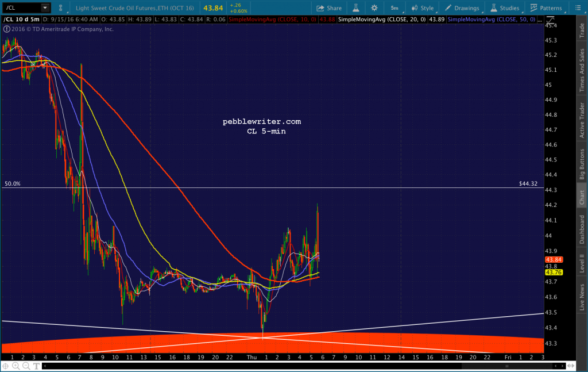Click the text T tool icon
This screenshot has width=588, height=372.
coord(36,366)
